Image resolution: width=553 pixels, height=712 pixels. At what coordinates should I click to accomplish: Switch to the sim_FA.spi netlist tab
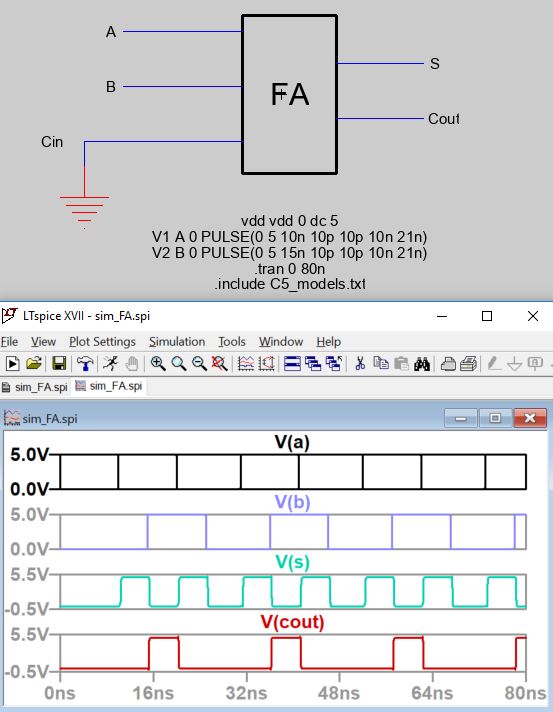[35, 387]
